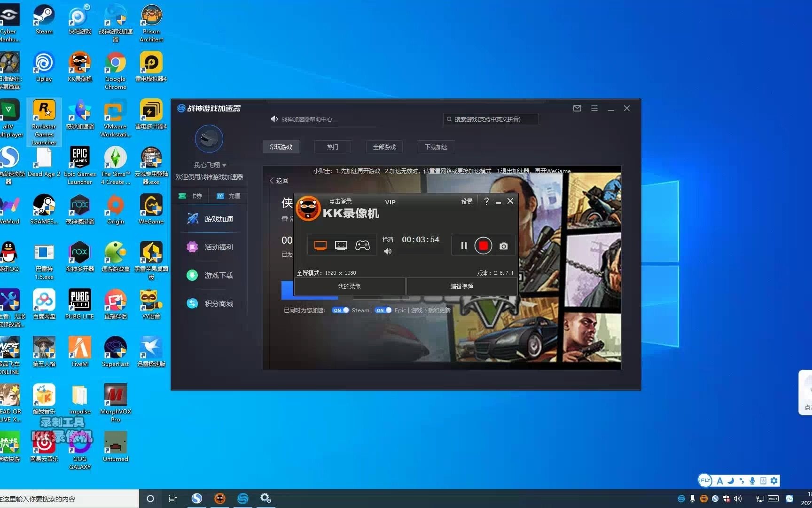Screen dimensions: 812x508
Task: Open 积分商城 in sidebar
Action: point(211,303)
